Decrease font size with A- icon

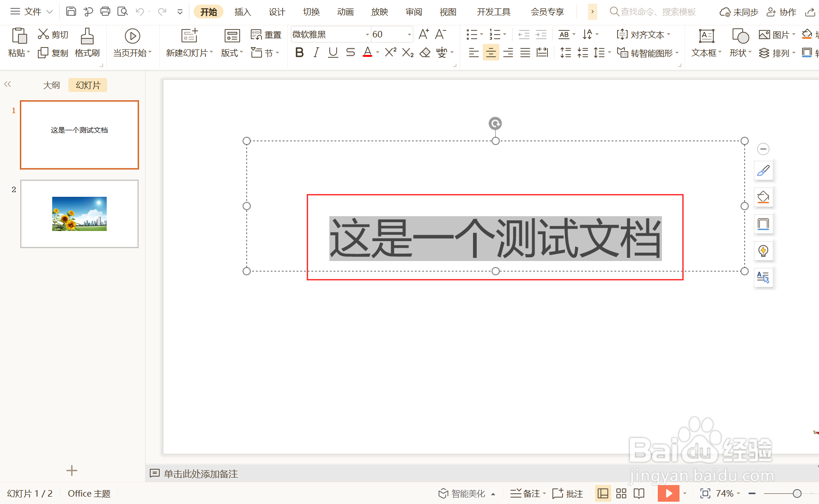point(441,34)
